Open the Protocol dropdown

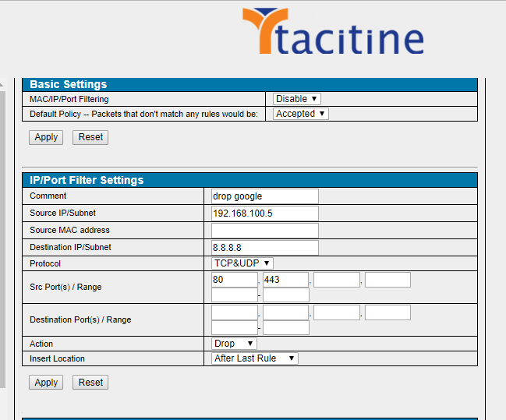(242, 263)
